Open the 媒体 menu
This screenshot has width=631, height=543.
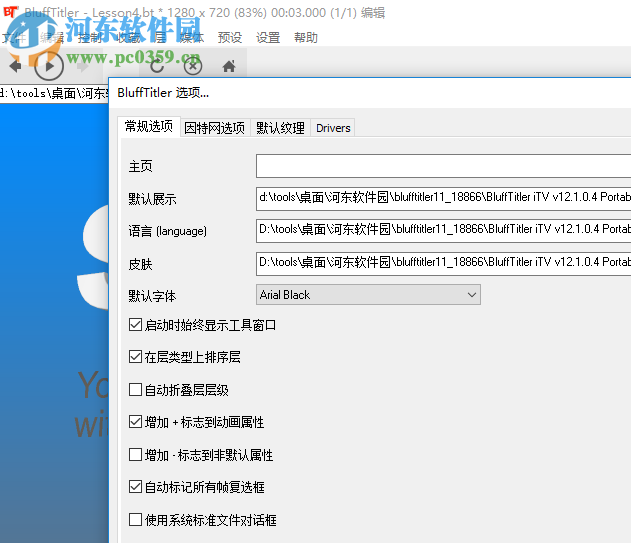tap(192, 38)
